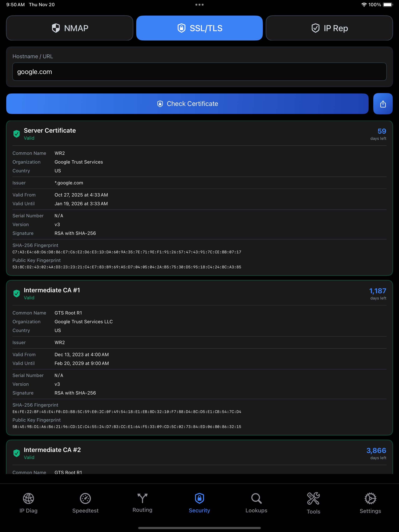Viewport: 399px width, 532px height.
Task: Select the SSL/TLS tab
Action: (x=199, y=28)
